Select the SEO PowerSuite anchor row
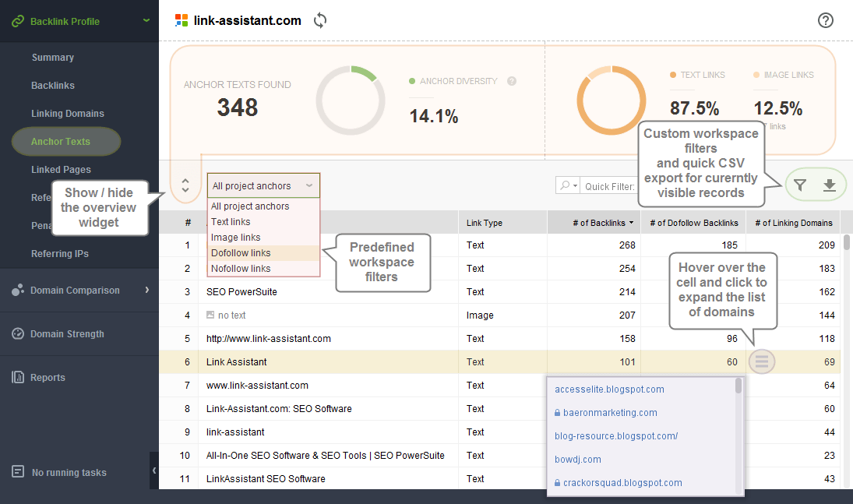 click(x=500, y=292)
